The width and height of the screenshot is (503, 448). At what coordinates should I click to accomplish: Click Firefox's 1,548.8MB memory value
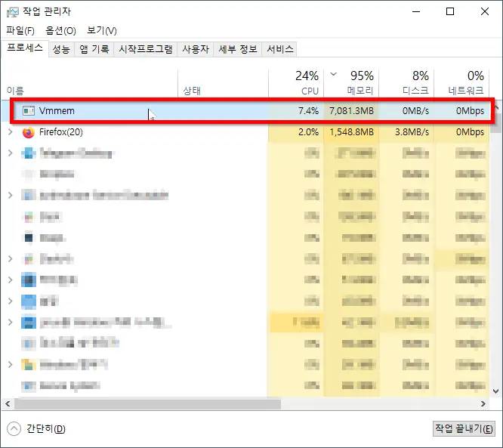352,132
